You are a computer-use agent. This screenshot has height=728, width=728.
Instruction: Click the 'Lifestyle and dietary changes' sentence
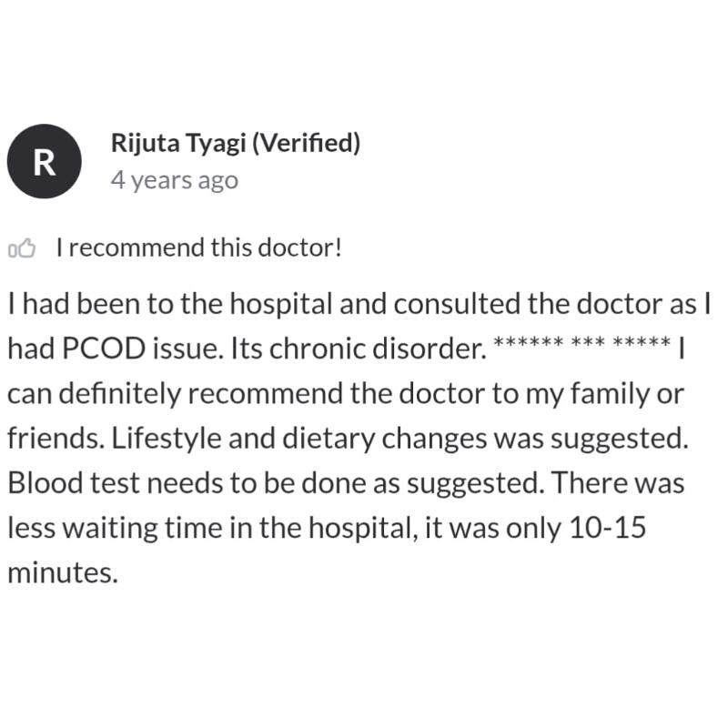(399, 439)
